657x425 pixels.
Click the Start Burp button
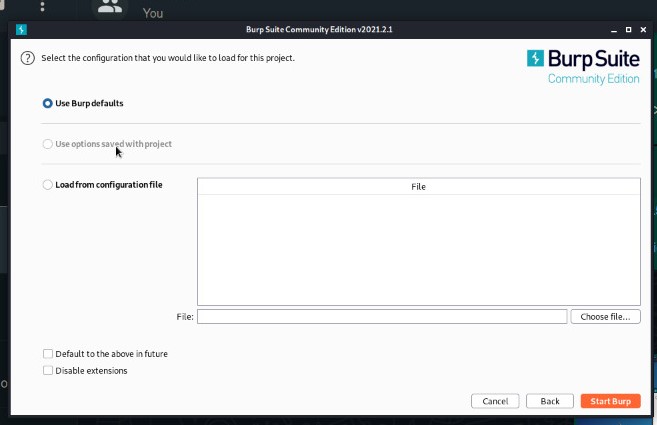pos(610,401)
